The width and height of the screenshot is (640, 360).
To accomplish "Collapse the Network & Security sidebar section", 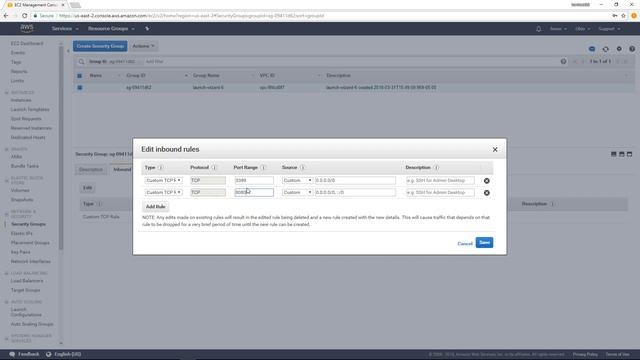I will click(x=7, y=214).
